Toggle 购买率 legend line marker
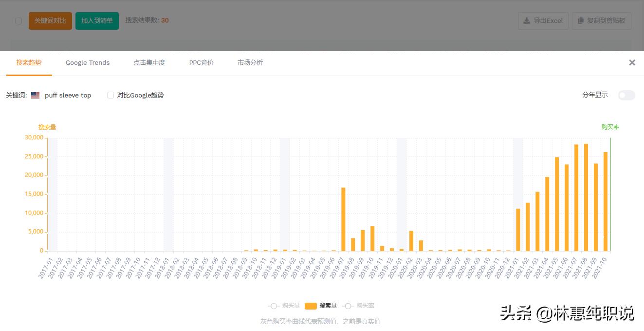Image resolution: width=644 pixels, height=331 pixels. point(347,306)
